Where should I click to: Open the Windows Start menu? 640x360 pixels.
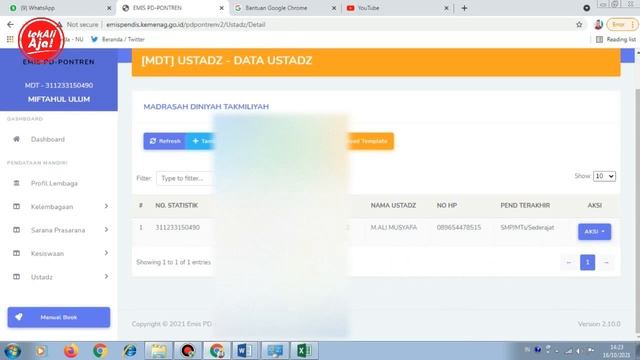(12, 351)
